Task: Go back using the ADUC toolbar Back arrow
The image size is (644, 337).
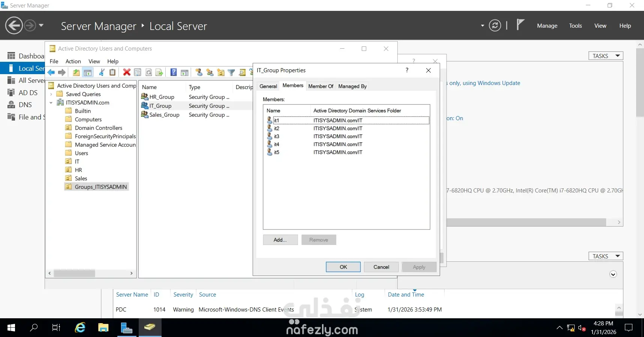Action: pos(51,73)
